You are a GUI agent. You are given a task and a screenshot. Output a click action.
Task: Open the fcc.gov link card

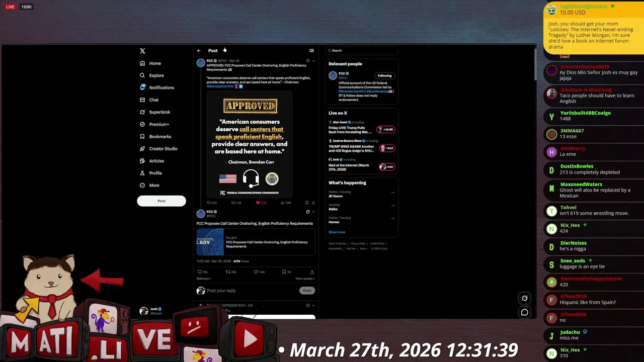256,242
